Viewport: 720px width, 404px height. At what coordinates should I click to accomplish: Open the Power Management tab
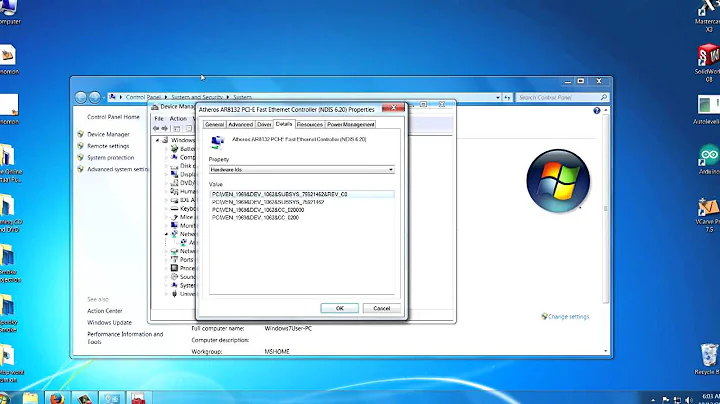pos(351,124)
